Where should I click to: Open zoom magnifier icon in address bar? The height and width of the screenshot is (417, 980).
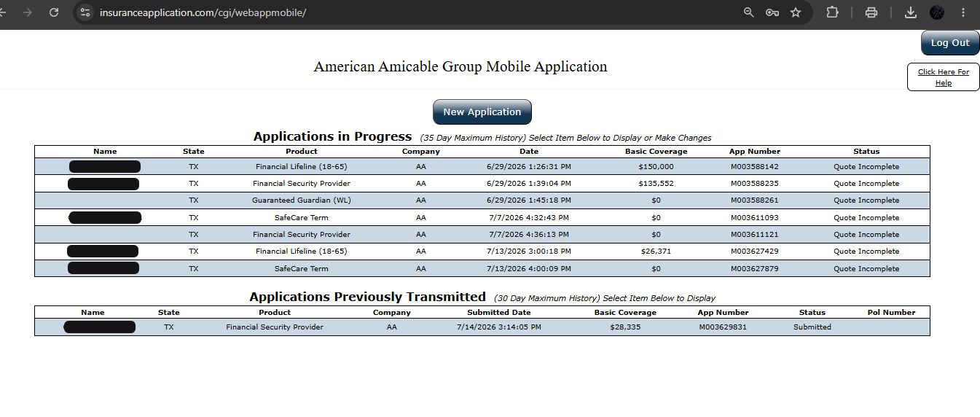(748, 12)
